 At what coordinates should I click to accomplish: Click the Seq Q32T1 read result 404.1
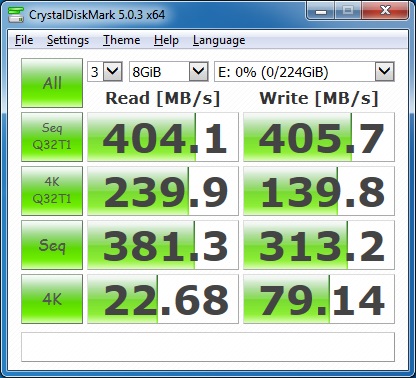point(163,137)
